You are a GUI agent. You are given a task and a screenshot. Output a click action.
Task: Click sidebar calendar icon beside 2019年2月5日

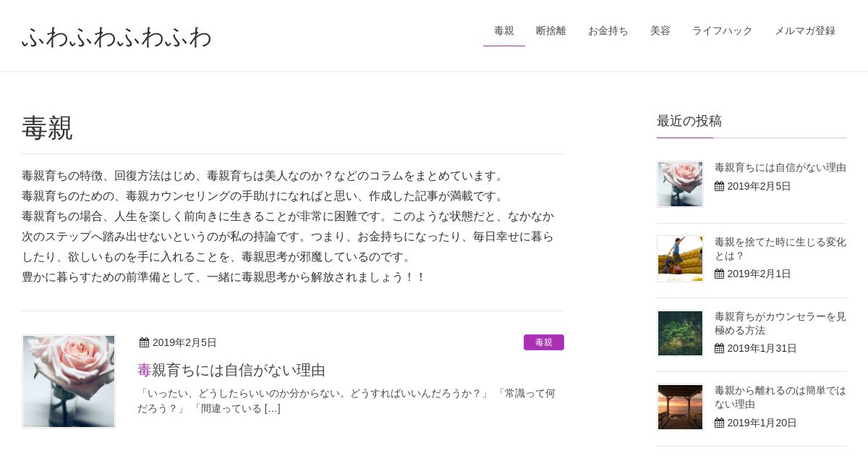(719, 186)
